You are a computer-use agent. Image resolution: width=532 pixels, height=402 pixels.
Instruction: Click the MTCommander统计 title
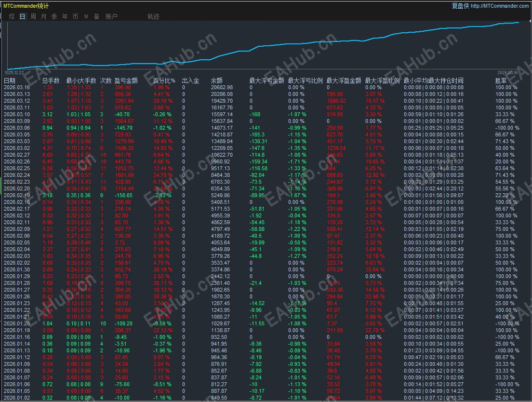26,6
